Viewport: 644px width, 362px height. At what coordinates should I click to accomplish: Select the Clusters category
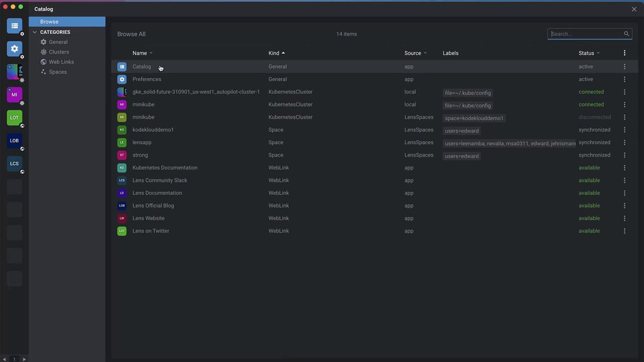tap(59, 52)
